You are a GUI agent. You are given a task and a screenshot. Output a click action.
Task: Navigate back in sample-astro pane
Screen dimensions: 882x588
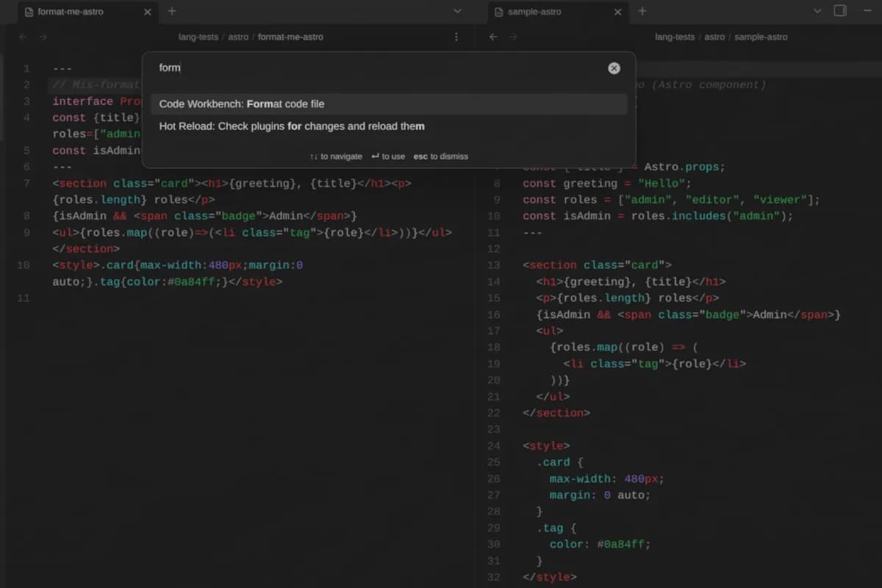493,37
